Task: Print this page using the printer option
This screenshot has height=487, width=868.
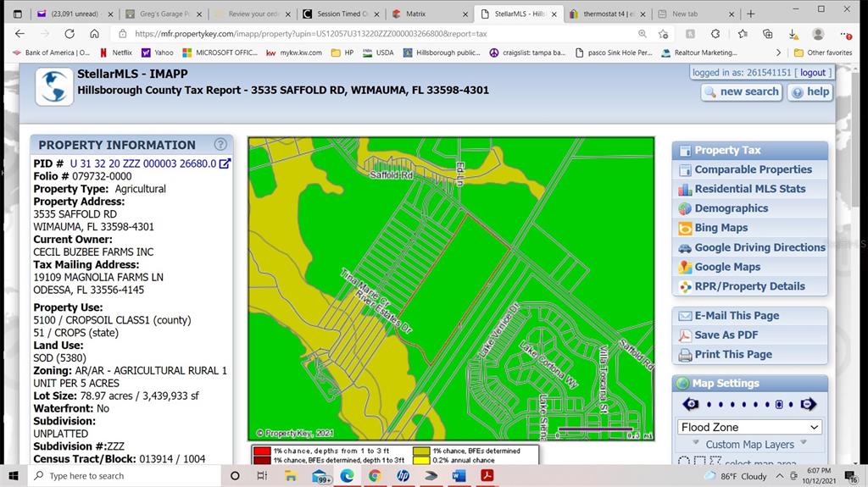Action: (732, 354)
